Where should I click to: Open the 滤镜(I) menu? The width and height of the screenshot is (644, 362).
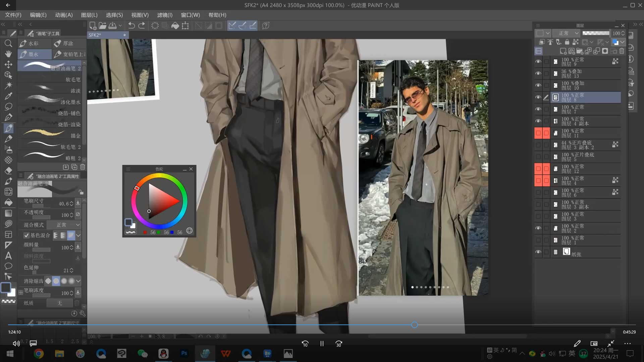click(x=165, y=15)
